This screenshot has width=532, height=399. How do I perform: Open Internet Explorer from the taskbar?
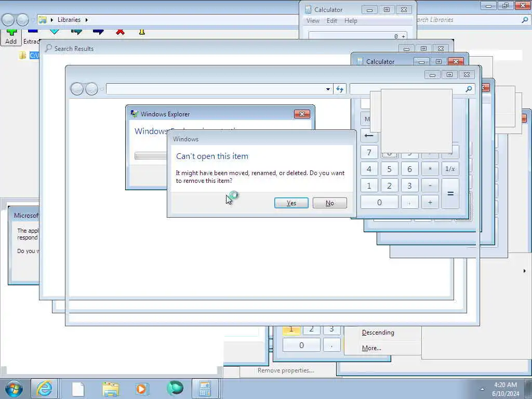click(x=45, y=389)
